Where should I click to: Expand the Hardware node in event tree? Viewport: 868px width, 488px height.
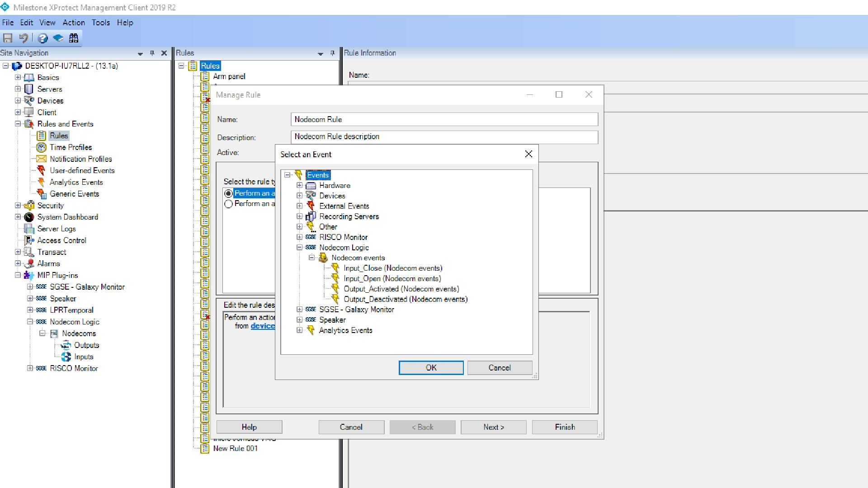point(299,186)
